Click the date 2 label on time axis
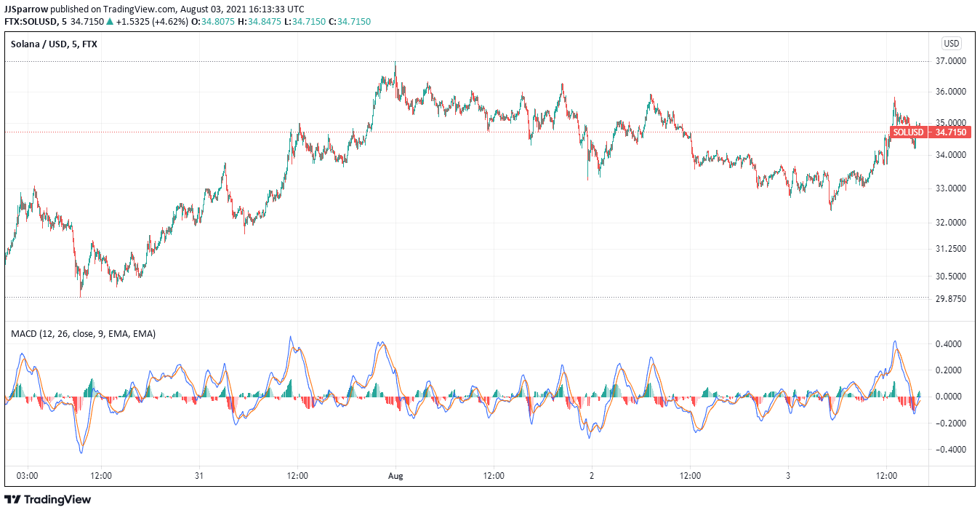 [592, 476]
